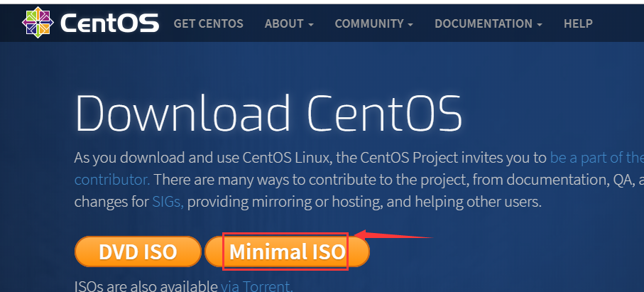The width and height of the screenshot is (644, 292).
Task: Expand the DOCUMENTATION dropdown menu
Action: (489, 24)
